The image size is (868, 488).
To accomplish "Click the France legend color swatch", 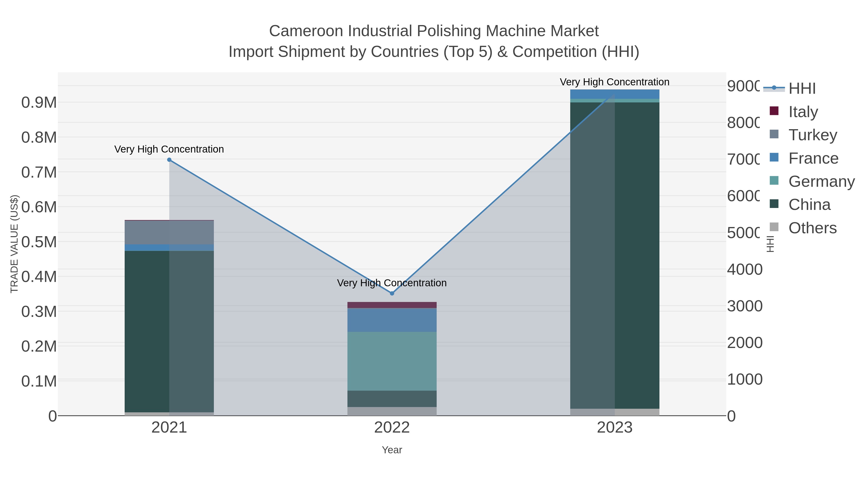I will [x=774, y=157].
